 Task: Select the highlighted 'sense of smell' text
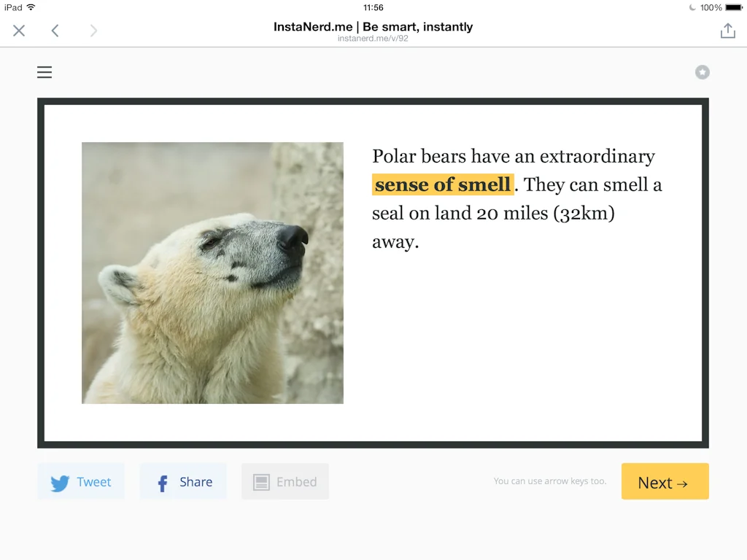(x=442, y=184)
